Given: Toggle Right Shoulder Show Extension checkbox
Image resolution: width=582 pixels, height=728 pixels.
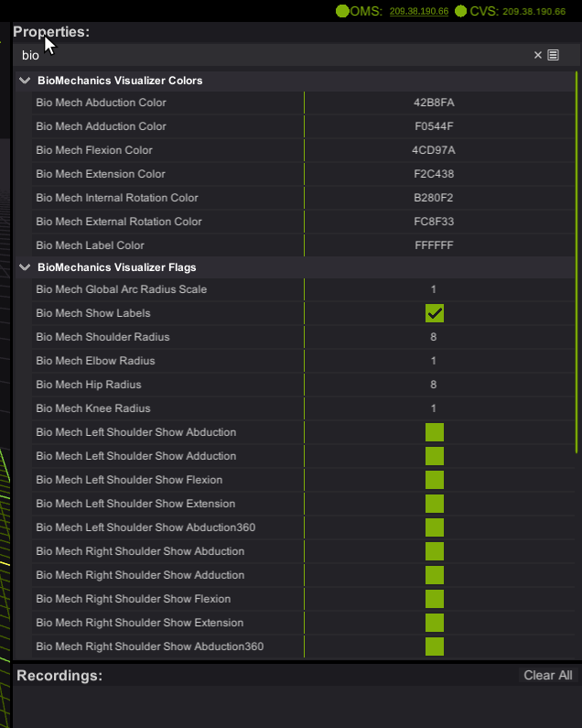Looking at the screenshot, I should point(434,623).
